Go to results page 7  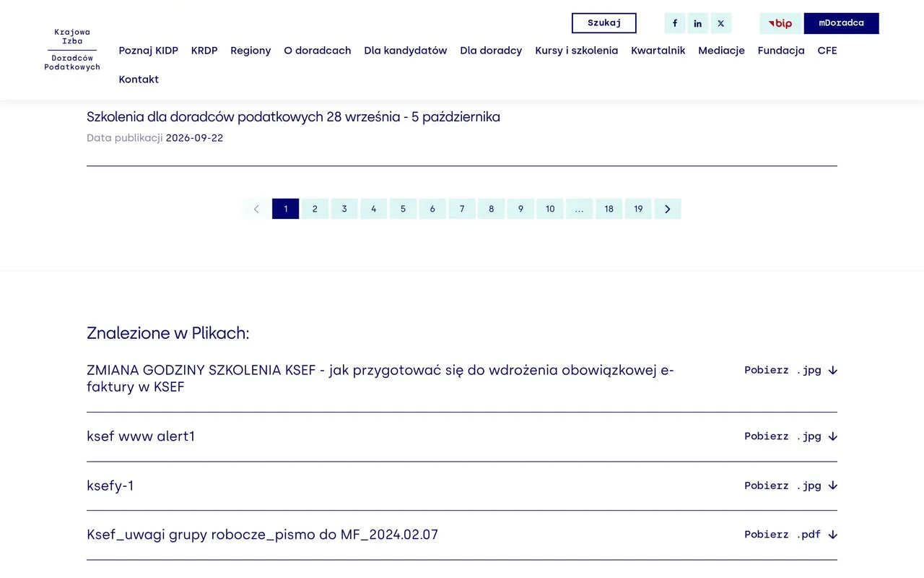pyautogui.click(x=462, y=209)
